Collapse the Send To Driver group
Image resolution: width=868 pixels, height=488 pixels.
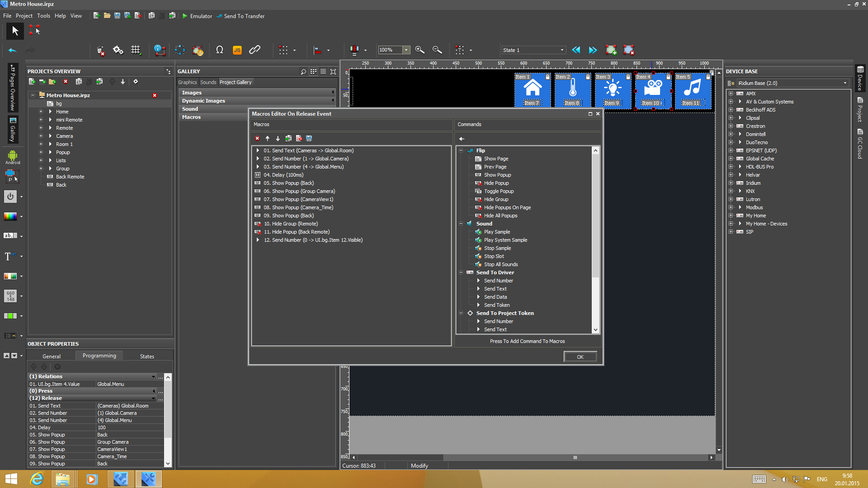coord(461,272)
